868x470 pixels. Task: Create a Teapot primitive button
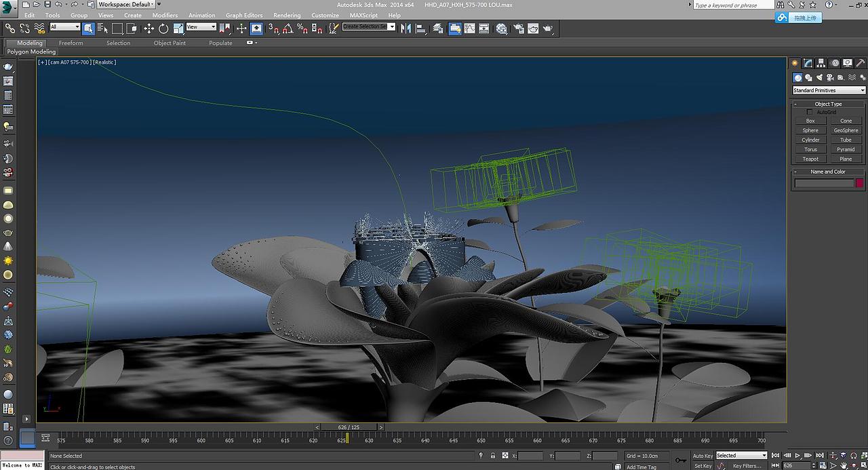(x=810, y=159)
